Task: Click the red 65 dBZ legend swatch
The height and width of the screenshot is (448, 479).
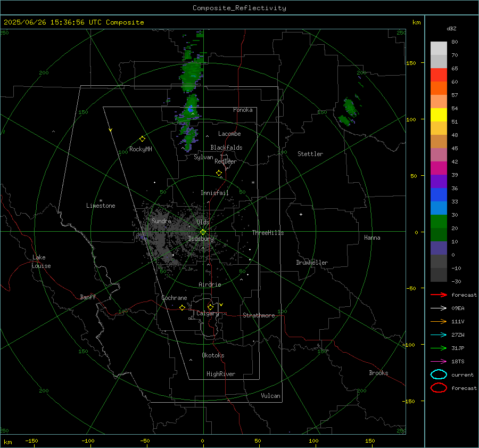Action: [x=439, y=75]
